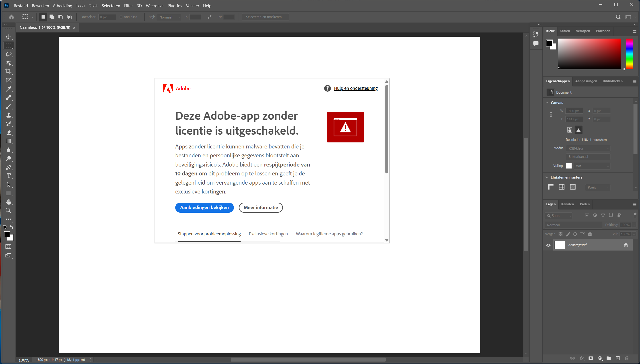Select the Frame tool
The width and height of the screenshot is (640, 364).
tap(8, 80)
